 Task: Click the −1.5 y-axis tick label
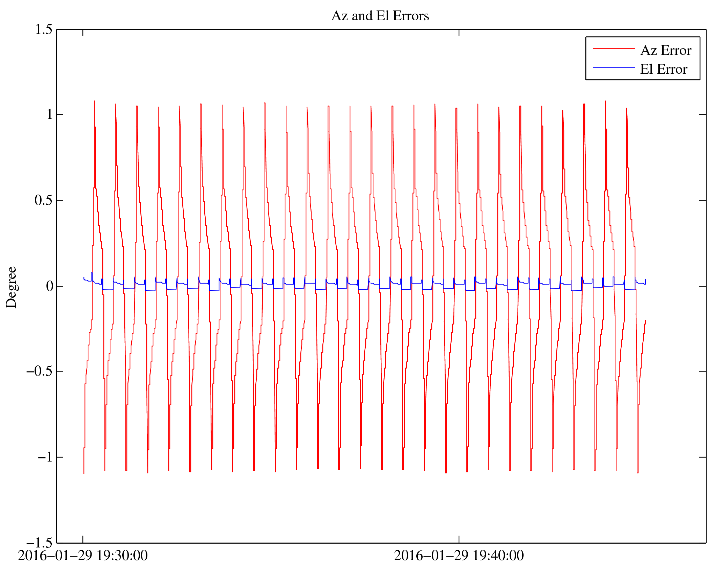[39, 543]
